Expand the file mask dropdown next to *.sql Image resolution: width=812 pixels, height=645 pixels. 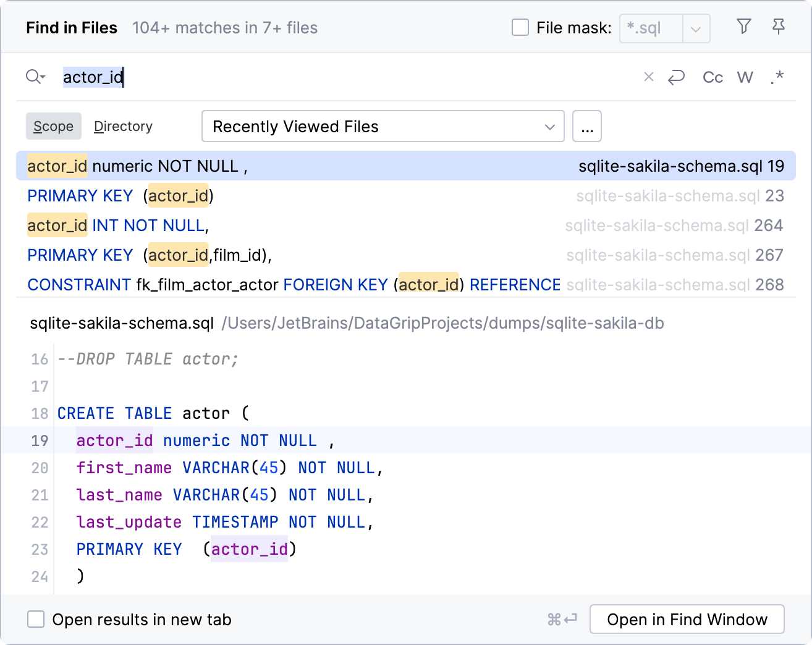[x=696, y=28]
